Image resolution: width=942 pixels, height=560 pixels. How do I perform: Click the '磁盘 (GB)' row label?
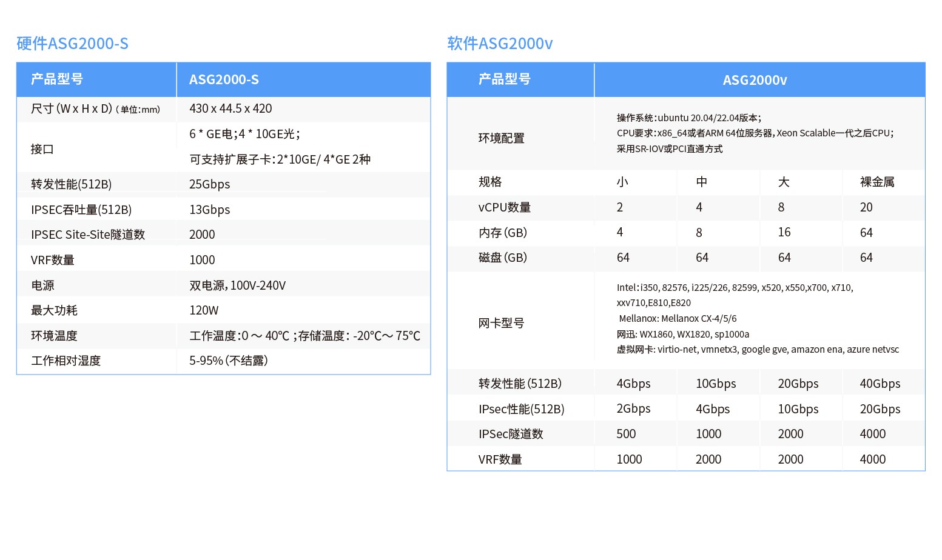(x=503, y=258)
